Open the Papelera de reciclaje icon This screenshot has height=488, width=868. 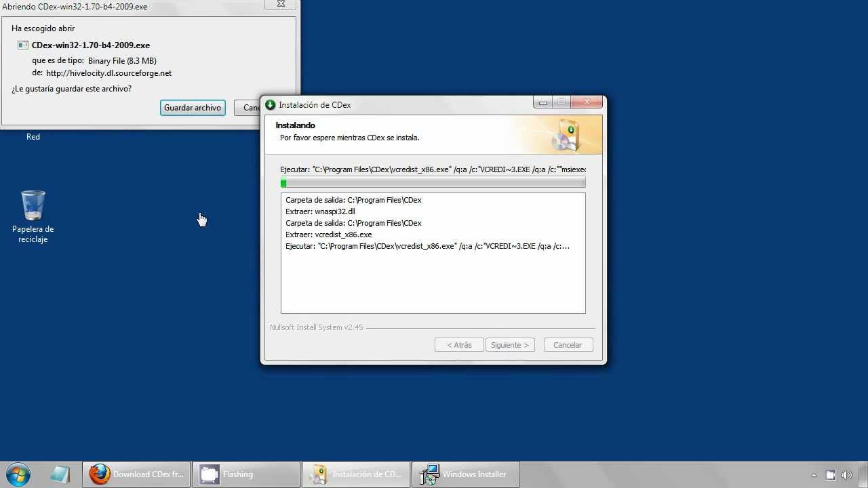tap(33, 217)
